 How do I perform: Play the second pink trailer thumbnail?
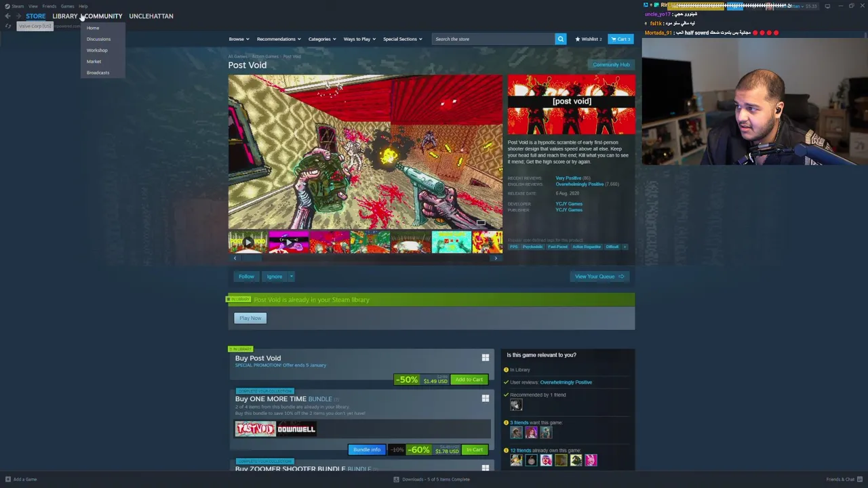[x=288, y=242]
